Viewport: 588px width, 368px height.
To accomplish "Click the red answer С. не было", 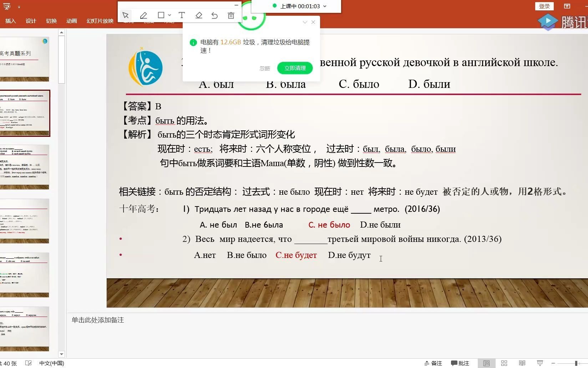I will tap(329, 225).
